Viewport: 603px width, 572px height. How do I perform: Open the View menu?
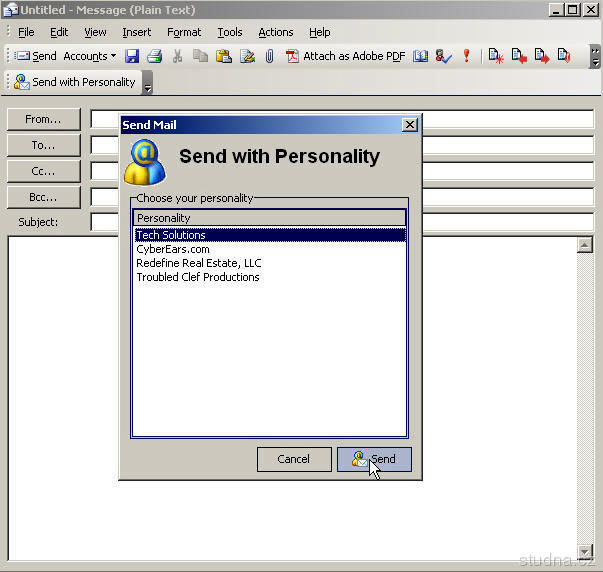pos(95,32)
